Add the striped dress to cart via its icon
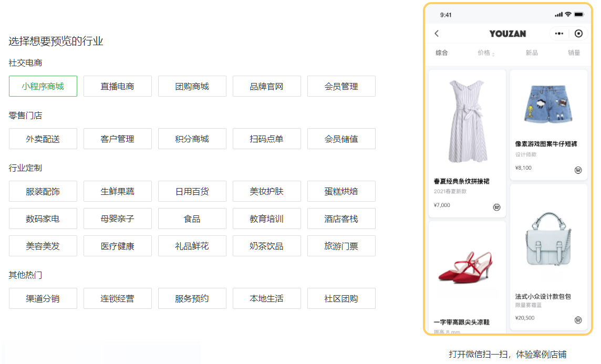The image size is (601, 364). coord(496,207)
